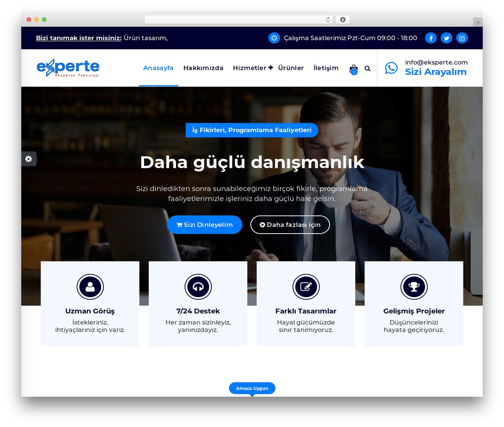Click the Daha güçlü danışmanlık heading
Viewport: 504px width, 427px height.
(252, 162)
